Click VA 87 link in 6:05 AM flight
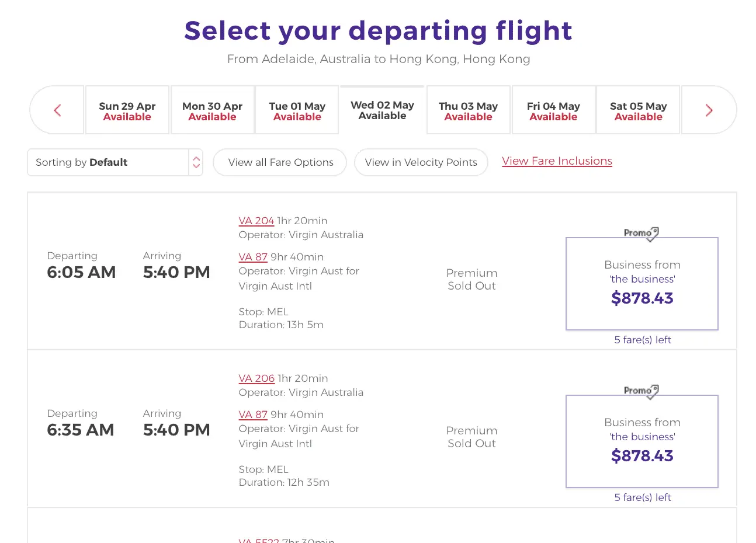This screenshot has height=543, width=756. tap(253, 257)
